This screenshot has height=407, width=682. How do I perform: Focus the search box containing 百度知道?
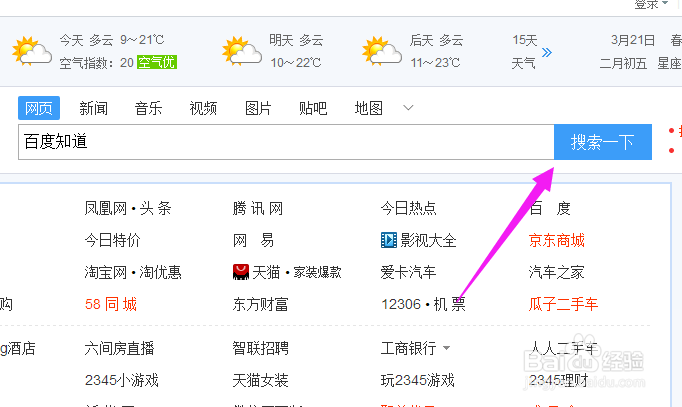pos(286,142)
